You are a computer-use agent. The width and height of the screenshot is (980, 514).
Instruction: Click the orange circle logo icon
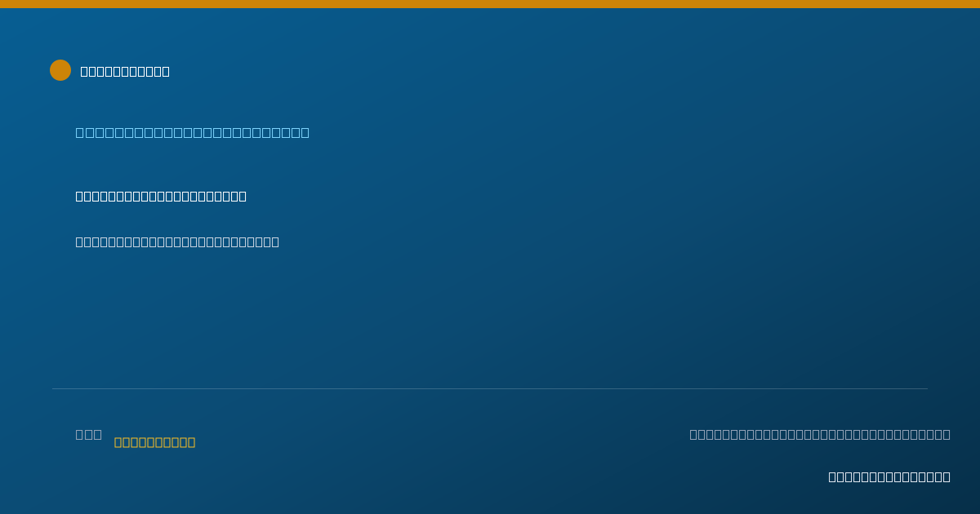coord(60,70)
